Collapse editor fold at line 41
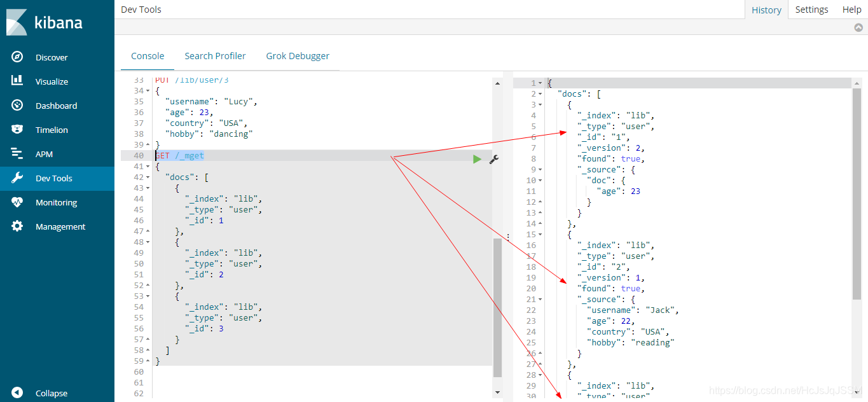Viewport: 868px width, 402px height. tap(149, 167)
